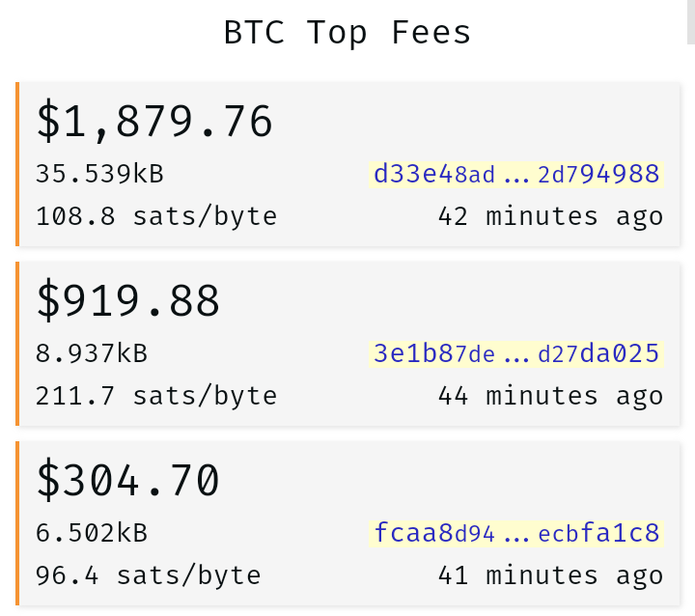Click the 44 minutes ago timestamp
The image size is (695, 616).
click(x=550, y=397)
